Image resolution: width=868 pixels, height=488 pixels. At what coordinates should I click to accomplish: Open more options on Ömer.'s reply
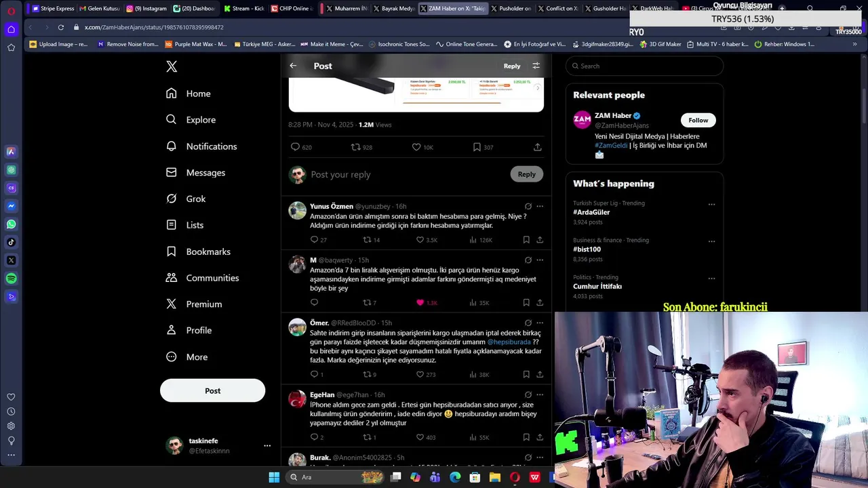coord(540,323)
